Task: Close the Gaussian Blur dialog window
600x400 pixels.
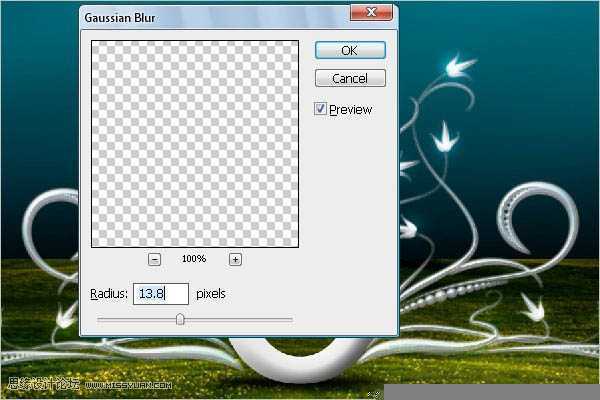Action: click(371, 12)
